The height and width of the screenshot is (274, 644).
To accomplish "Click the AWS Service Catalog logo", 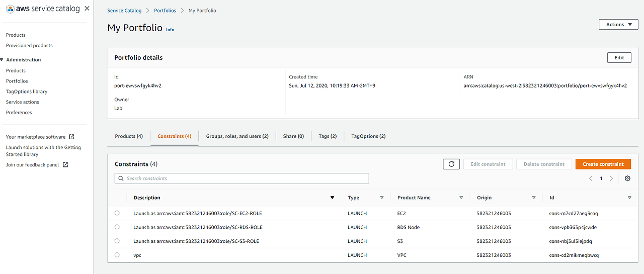I will click(43, 9).
